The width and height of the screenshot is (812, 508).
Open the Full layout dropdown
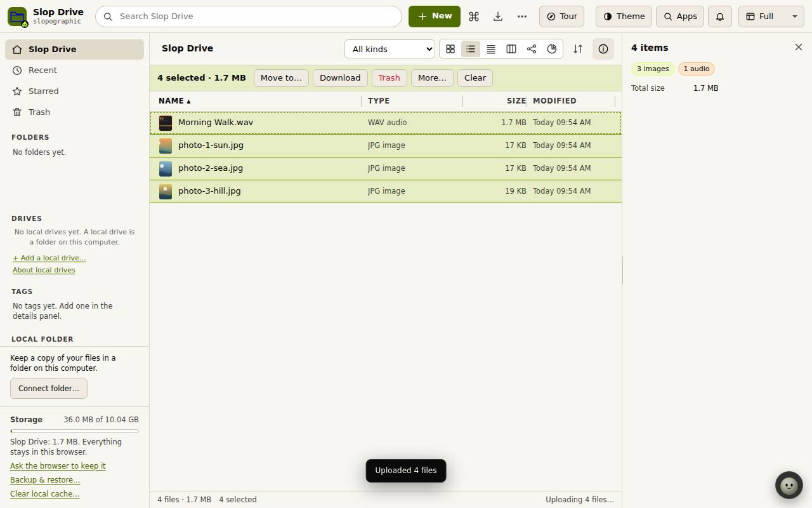pyautogui.click(x=771, y=17)
